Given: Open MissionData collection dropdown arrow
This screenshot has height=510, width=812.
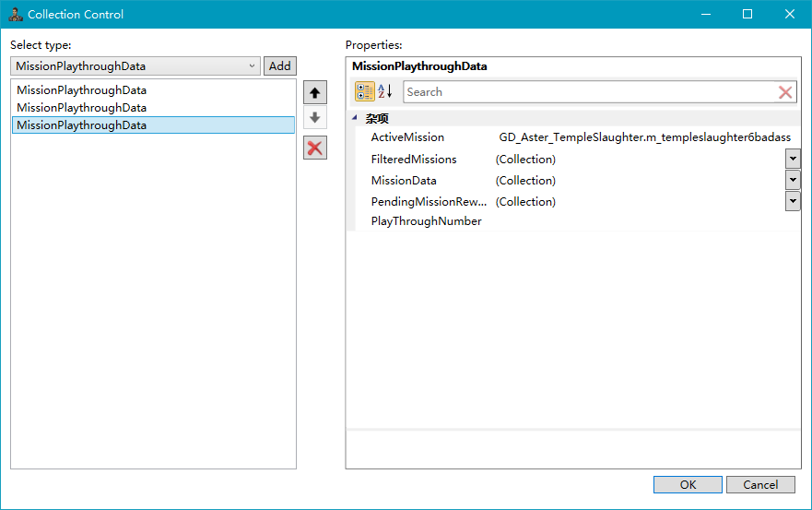Looking at the screenshot, I should pyautogui.click(x=793, y=180).
